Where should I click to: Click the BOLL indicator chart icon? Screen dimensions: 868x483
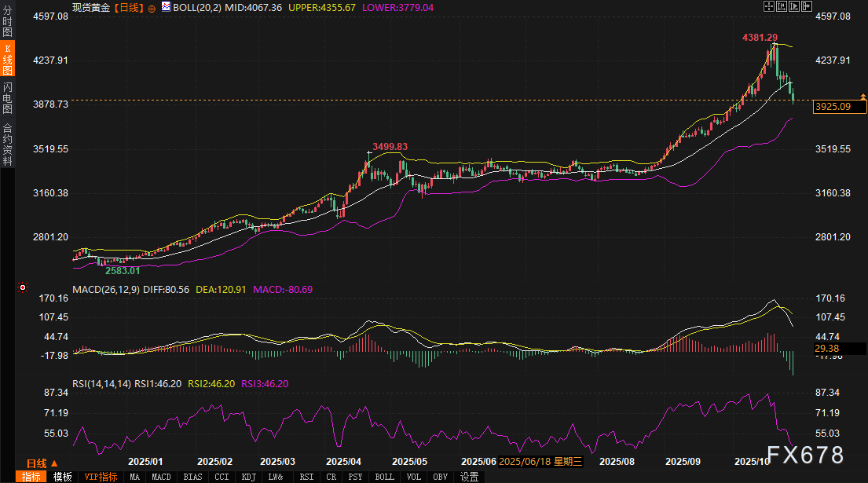coord(165,7)
